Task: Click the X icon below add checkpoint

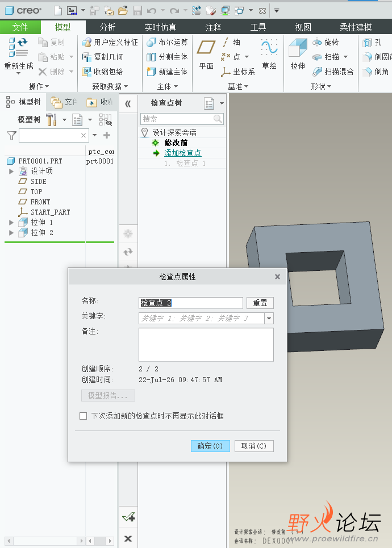Action: click(x=128, y=538)
